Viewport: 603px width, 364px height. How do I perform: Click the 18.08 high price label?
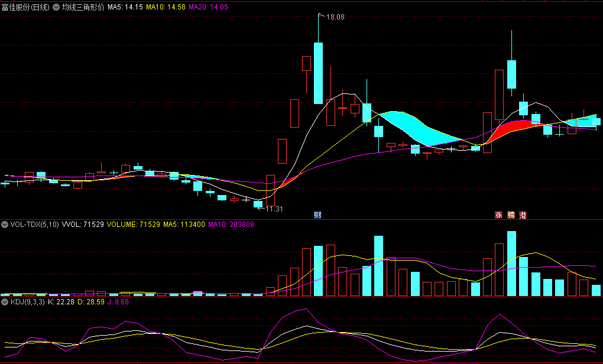(335, 17)
